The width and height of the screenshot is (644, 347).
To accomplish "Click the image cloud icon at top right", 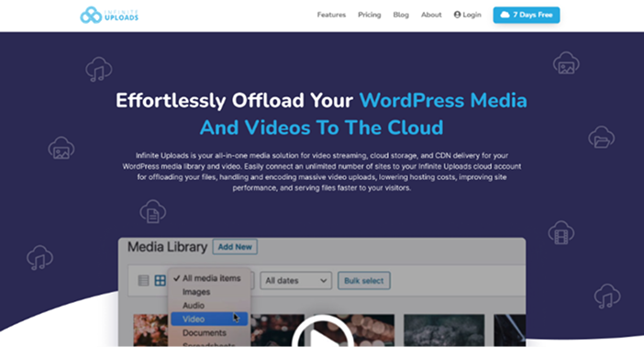I will coord(566,63).
